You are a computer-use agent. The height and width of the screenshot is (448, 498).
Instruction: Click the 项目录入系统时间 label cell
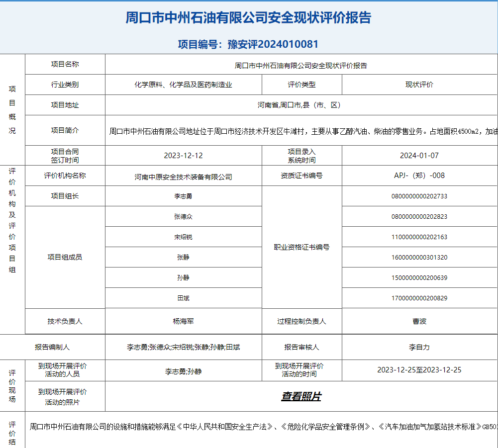301,156
